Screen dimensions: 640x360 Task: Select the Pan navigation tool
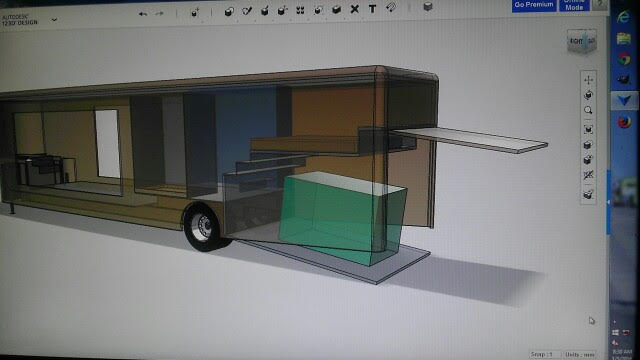(x=588, y=80)
